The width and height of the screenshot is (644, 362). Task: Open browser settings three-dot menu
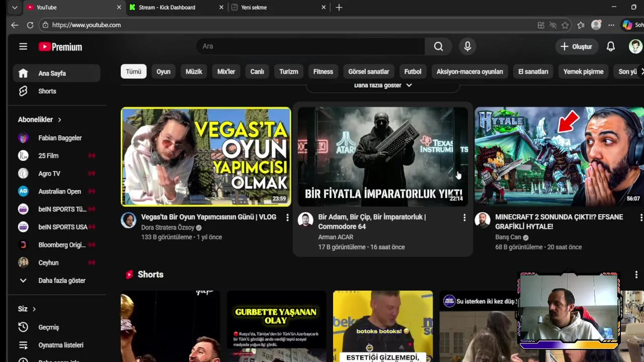[x=611, y=25]
